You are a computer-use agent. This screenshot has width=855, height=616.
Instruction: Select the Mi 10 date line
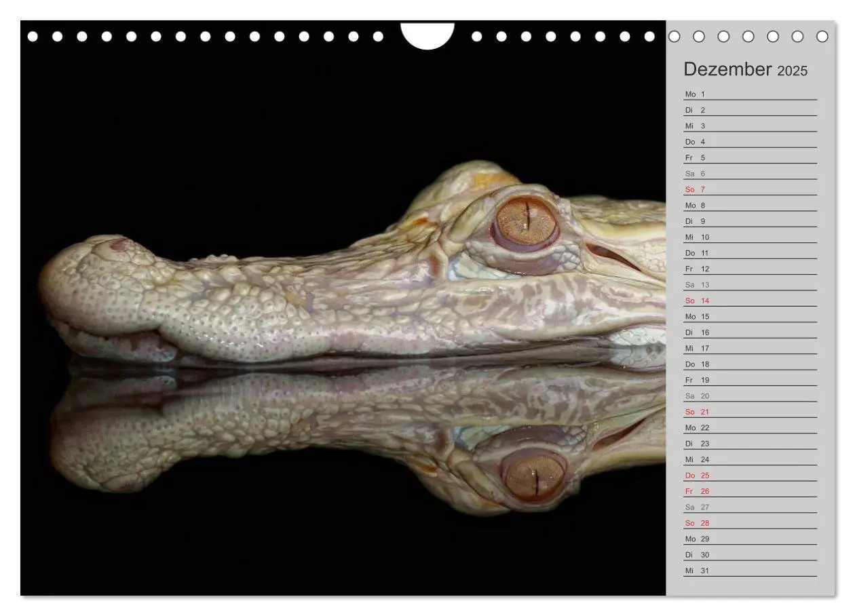[750, 237]
